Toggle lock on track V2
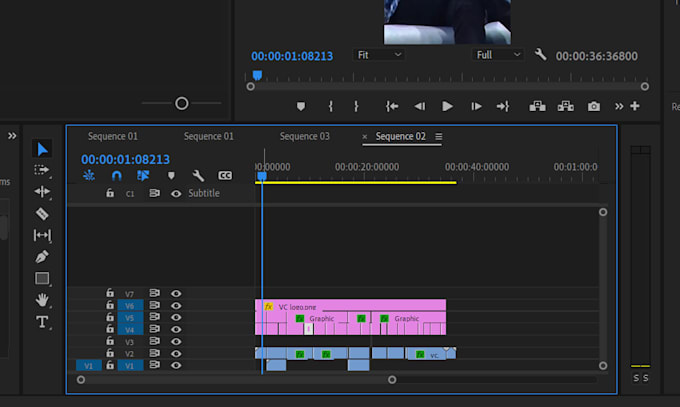This screenshot has width=680, height=407. coord(110,353)
